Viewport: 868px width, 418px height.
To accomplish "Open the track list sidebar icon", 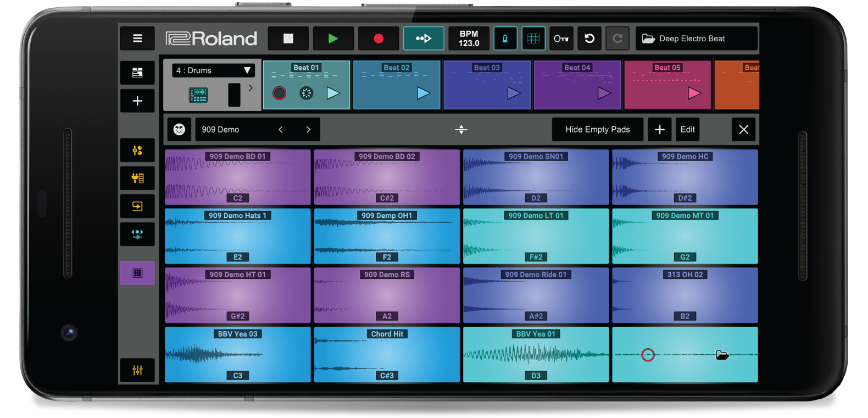I will pyautogui.click(x=137, y=73).
